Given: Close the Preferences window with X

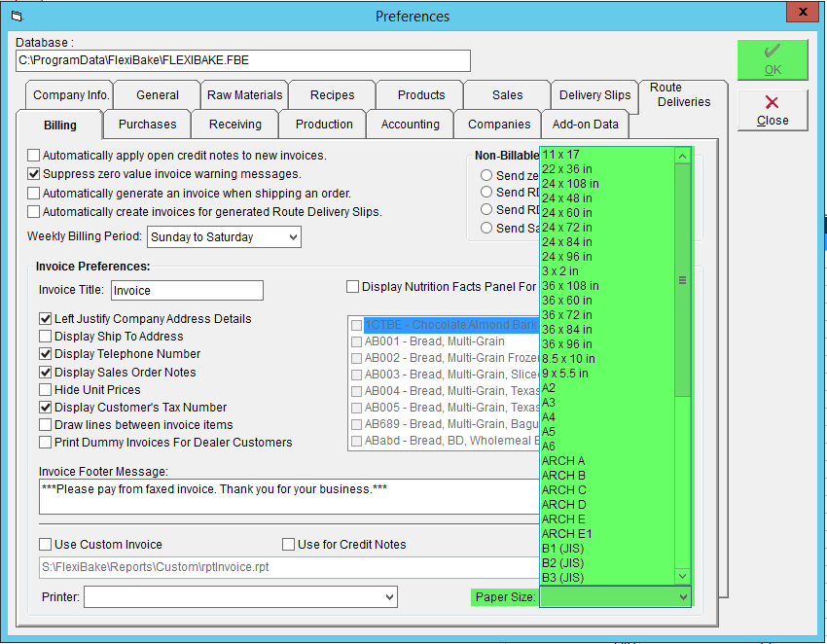Looking at the screenshot, I should coord(803,12).
